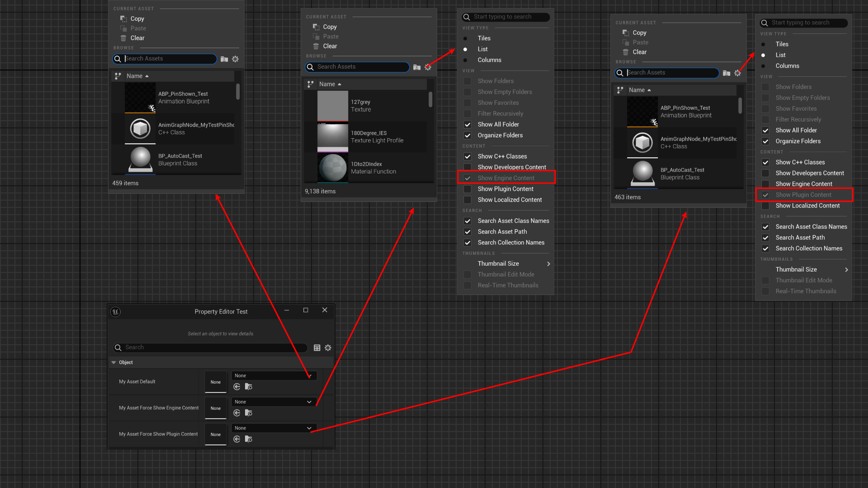Toggle Show Engine Content in Plugin-highlighted menu
Image resolution: width=868 pixels, height=488 pixels.
[765, 184]
